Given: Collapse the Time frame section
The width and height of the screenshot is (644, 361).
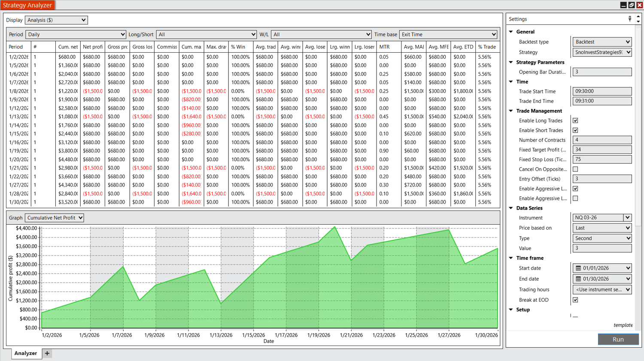Looking at the screenshot, I should [x=511, y=258].
